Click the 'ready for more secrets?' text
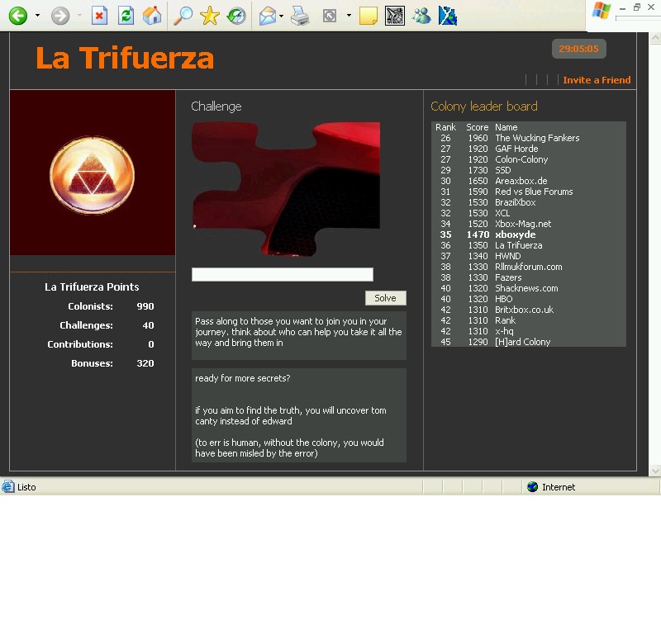This screenshot has height=644, width=661. 243,378
